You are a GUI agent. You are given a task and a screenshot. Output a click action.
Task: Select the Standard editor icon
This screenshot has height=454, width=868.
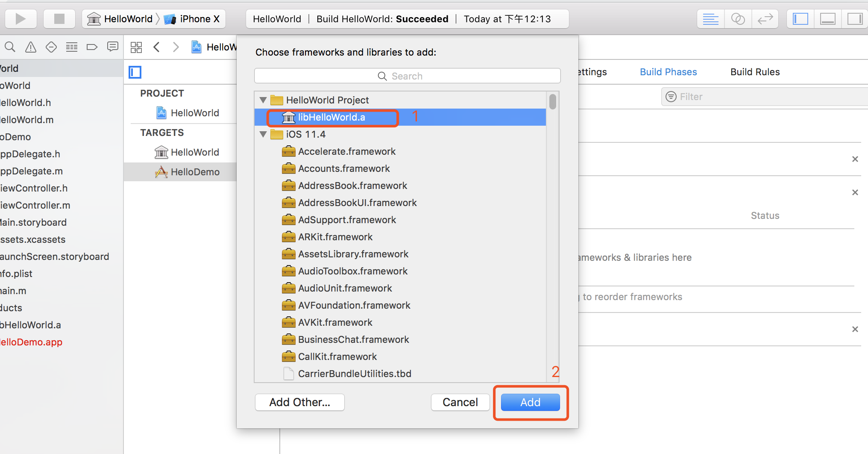(x=711, y=19)
